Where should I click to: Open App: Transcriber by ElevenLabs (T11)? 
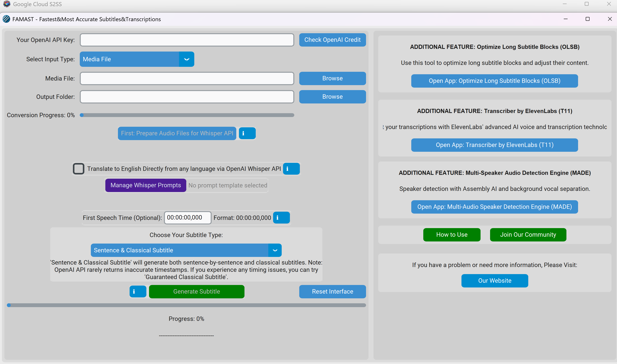pyautogui.click(x=494, y=145)
